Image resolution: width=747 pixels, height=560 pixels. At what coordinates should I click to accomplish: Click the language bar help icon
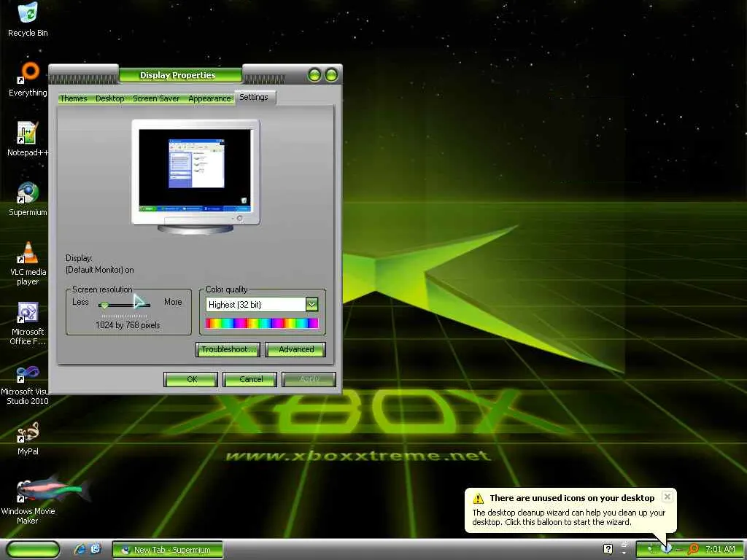point(608,549)
